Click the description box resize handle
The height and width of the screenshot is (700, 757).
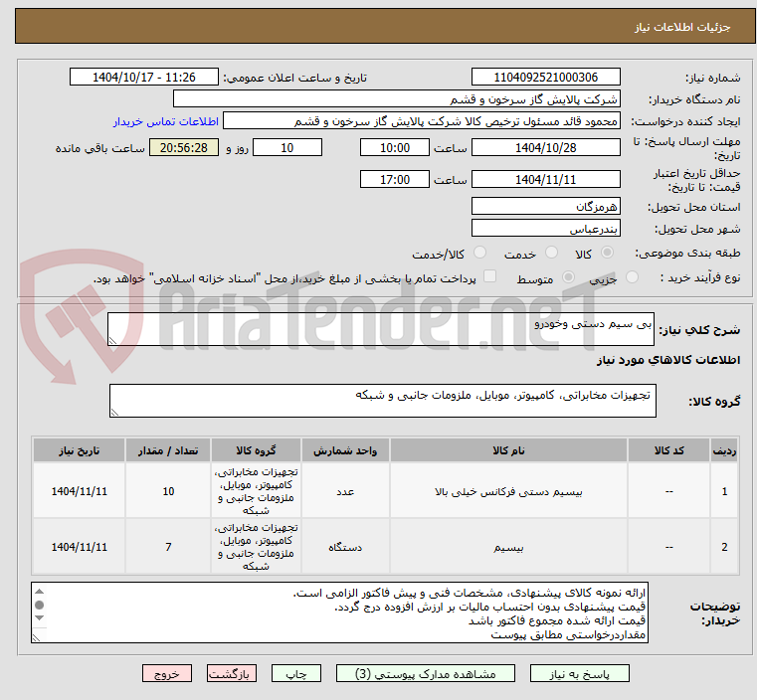[112, 341]
